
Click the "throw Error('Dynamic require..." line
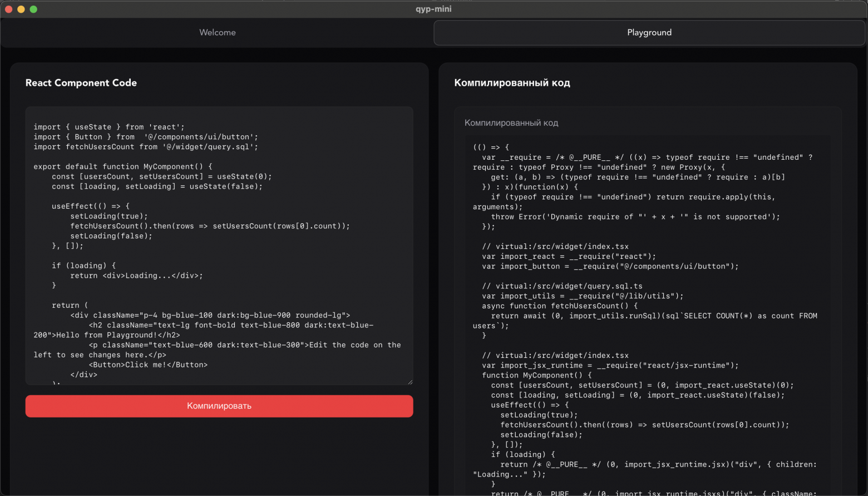[635, 217]
